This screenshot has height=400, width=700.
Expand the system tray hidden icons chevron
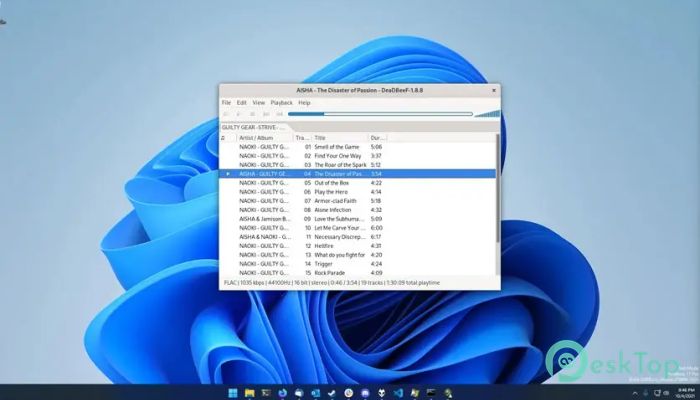pos(635,393)
